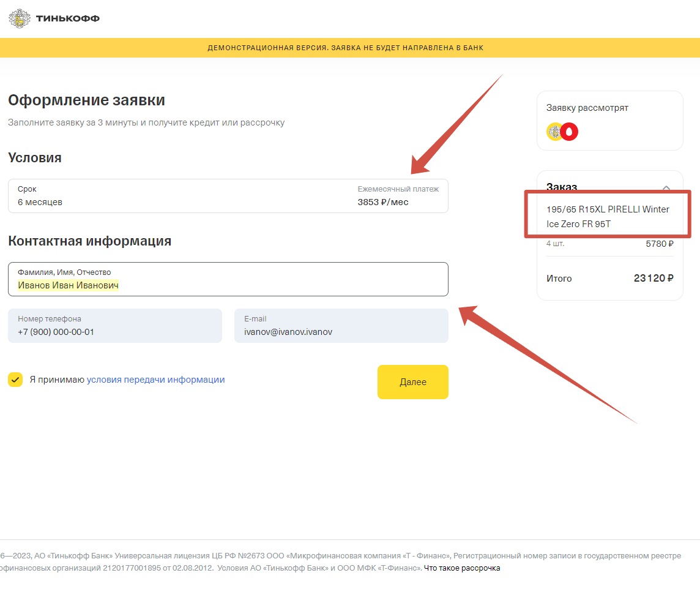Click the yellow Tinkoff bank icon
Screen dimensions: 700x589
coord(554,132)
